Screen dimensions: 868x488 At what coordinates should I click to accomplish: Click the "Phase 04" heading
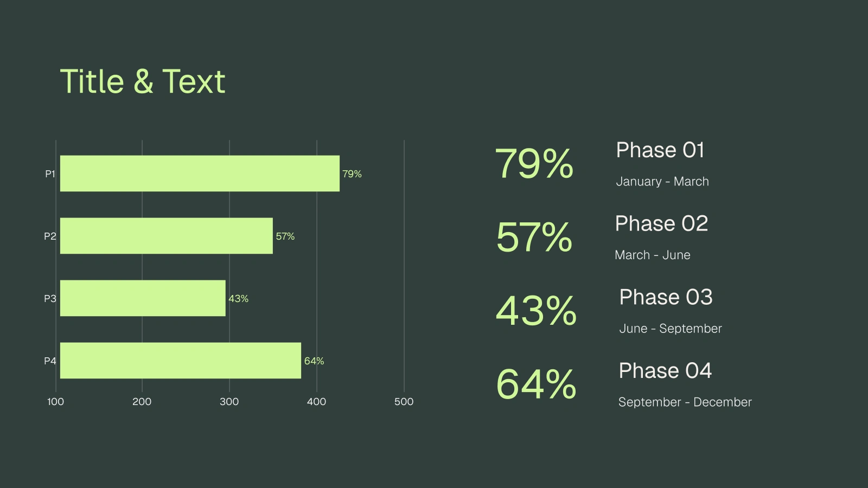coord(665,371)
